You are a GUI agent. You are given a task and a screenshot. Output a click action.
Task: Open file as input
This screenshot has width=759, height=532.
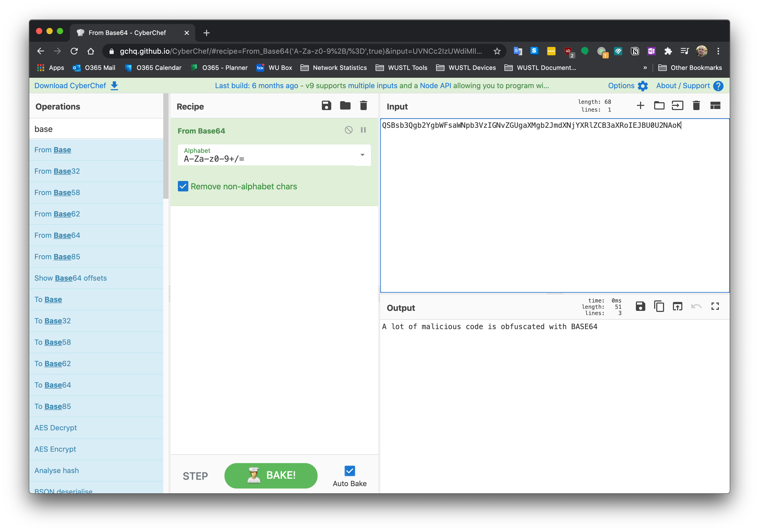677,106
